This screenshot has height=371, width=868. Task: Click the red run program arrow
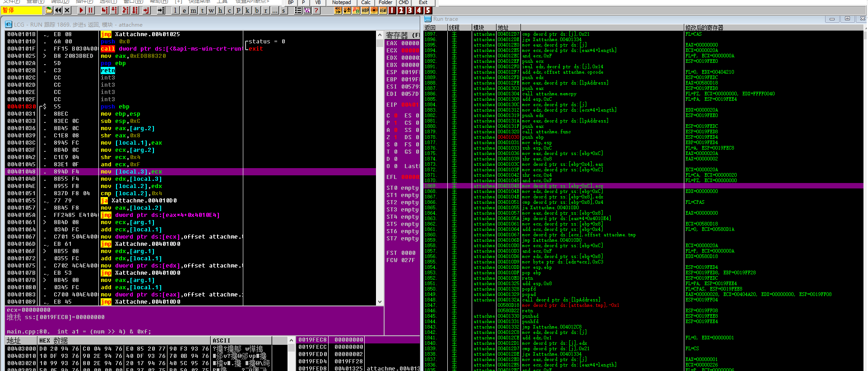pyautogui.click(x=81, y=10)
